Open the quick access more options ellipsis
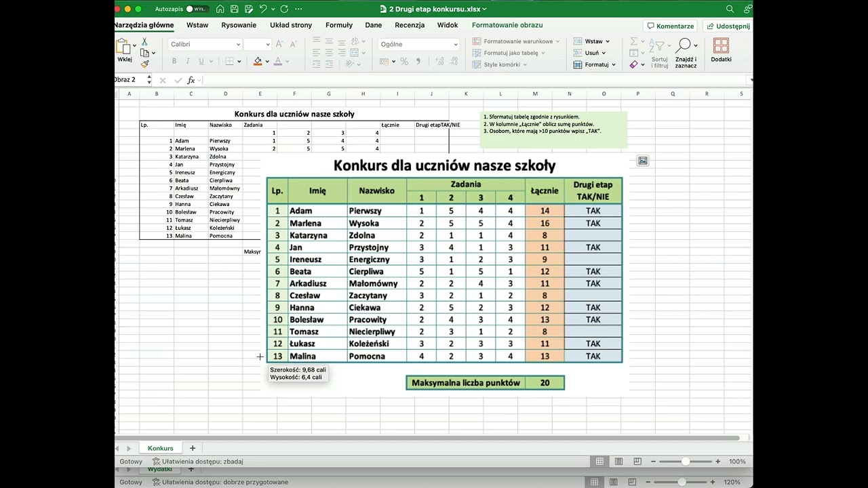Screen dimensions: 868x488 299,9
